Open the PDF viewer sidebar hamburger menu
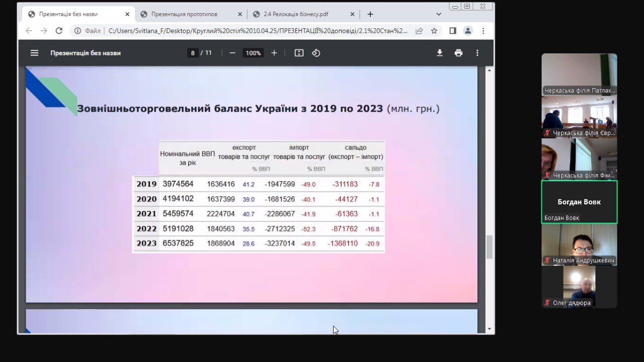This screenshot has width=644, height=362. [x=34, y=53]
